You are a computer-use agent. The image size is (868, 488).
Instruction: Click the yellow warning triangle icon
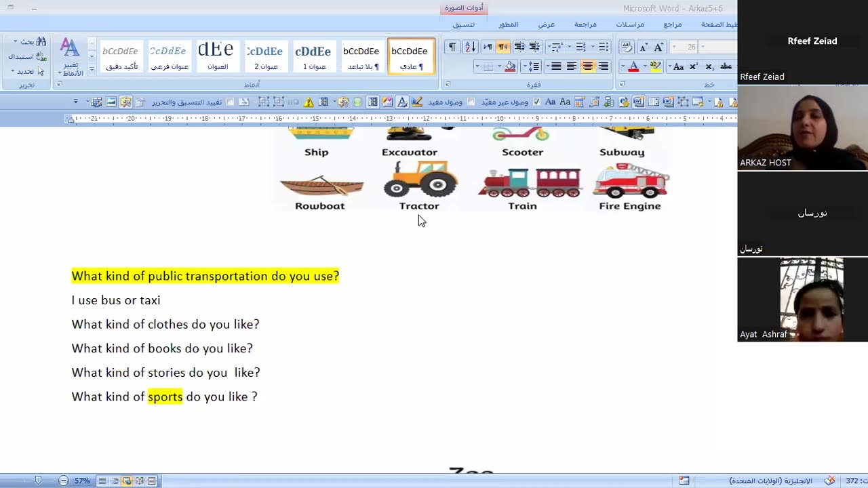[309, 102]
